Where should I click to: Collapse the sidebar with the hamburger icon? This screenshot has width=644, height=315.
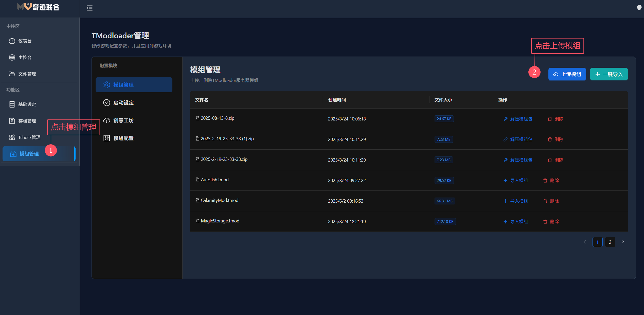[90, 8]
